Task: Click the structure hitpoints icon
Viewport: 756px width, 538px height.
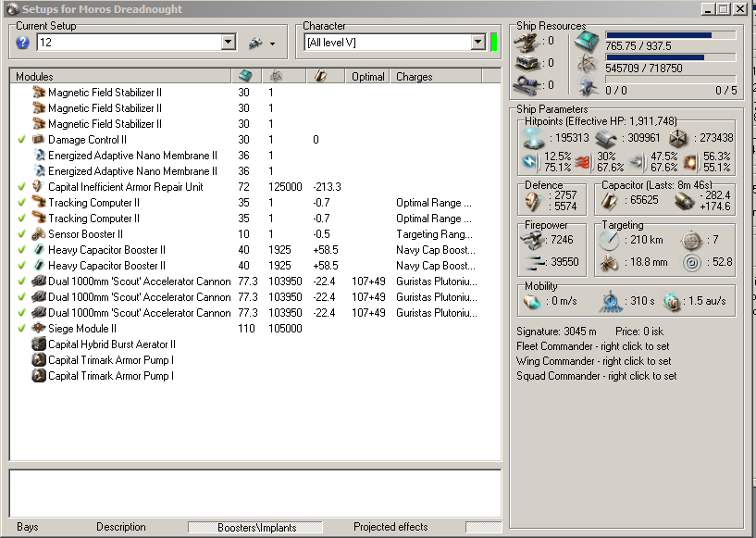Action: [x=678, y=139]
